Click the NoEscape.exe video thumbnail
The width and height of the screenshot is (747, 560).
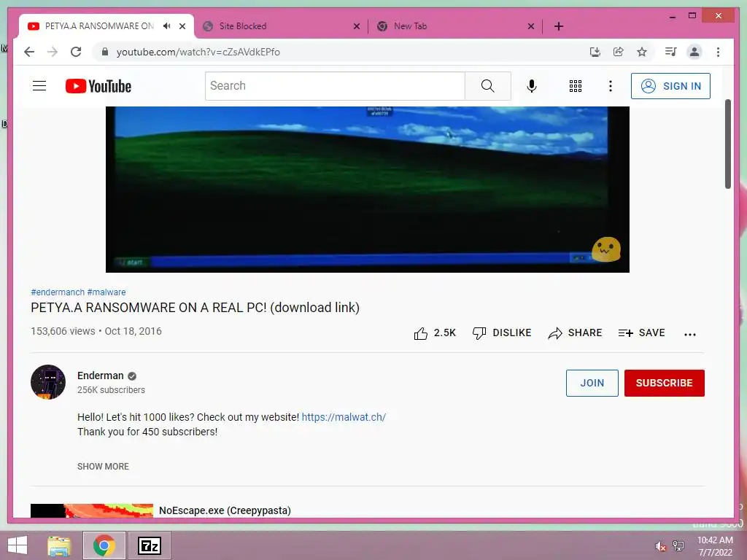tap(92, 510)
